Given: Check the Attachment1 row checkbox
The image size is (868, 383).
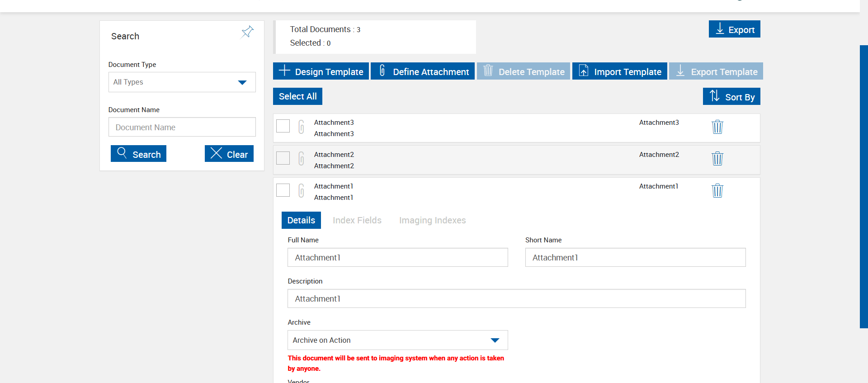Looking at the screenshot, I should (x=283, y=190).
